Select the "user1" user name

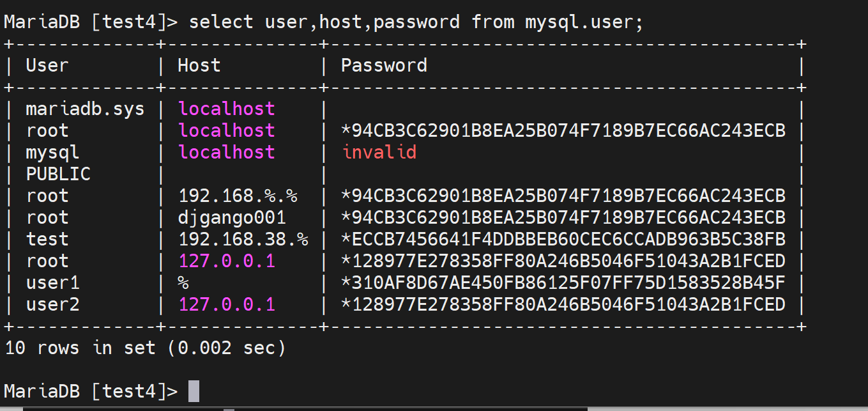tap(52, 283)
